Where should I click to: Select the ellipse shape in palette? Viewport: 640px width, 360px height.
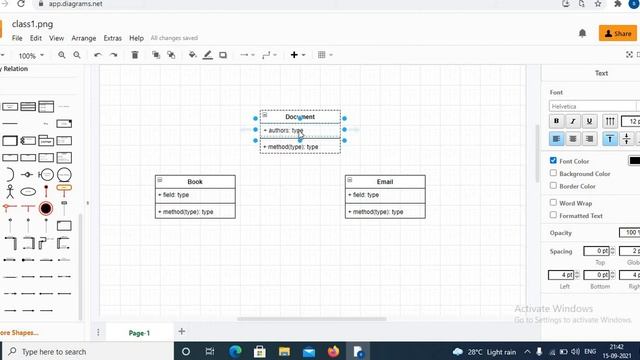pyautogui.click(x=28, y=191)
